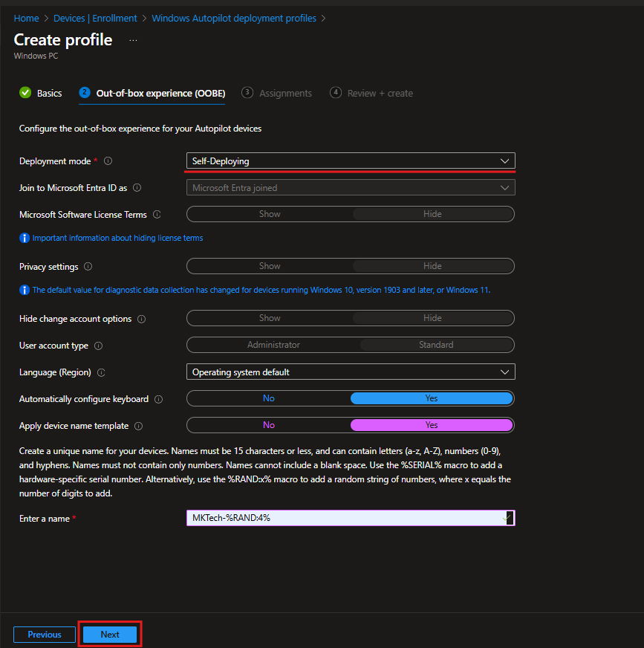
Task: Open Join to Microsoft Entra ID as dropdown
Action: click(x=350, y=188)
